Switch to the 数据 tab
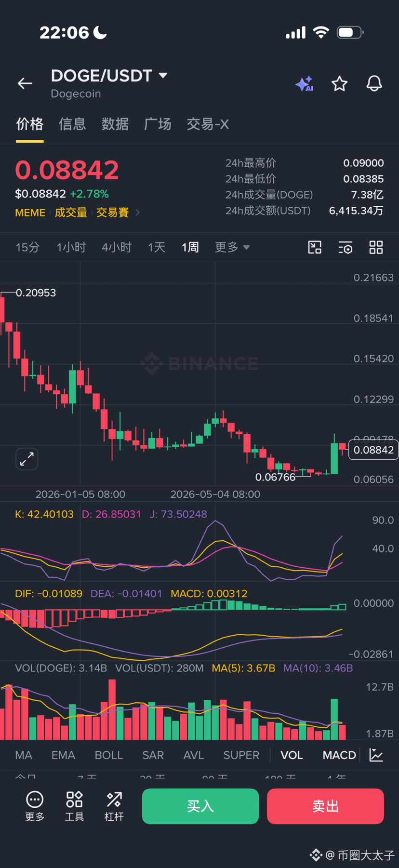 point(115,124)
